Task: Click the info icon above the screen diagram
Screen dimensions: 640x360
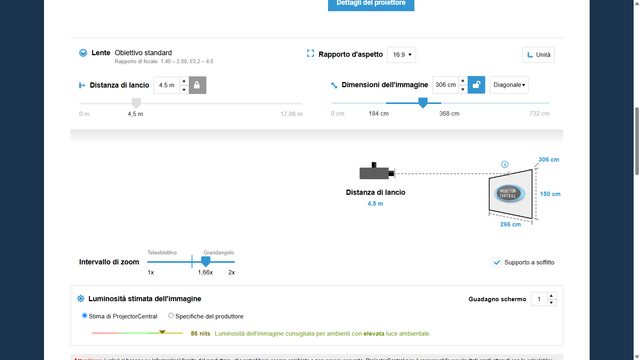Action: click(504, 164)
